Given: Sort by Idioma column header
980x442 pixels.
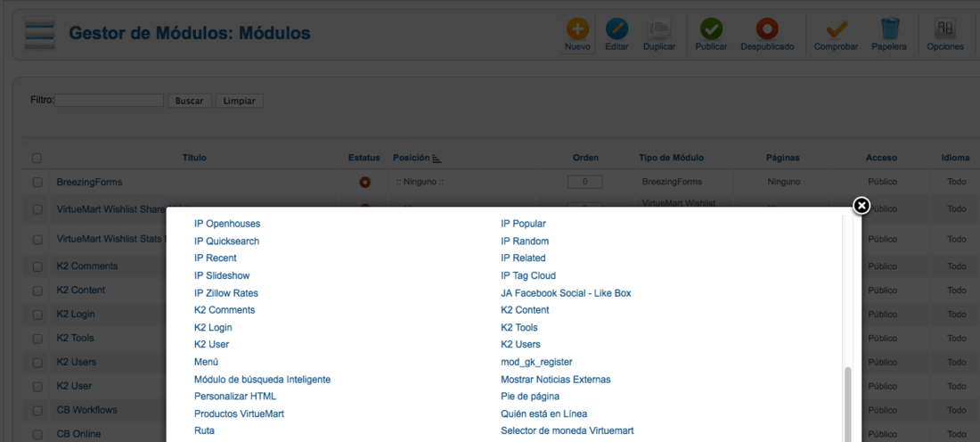Looking at the screenshot, I should (956, 158).
